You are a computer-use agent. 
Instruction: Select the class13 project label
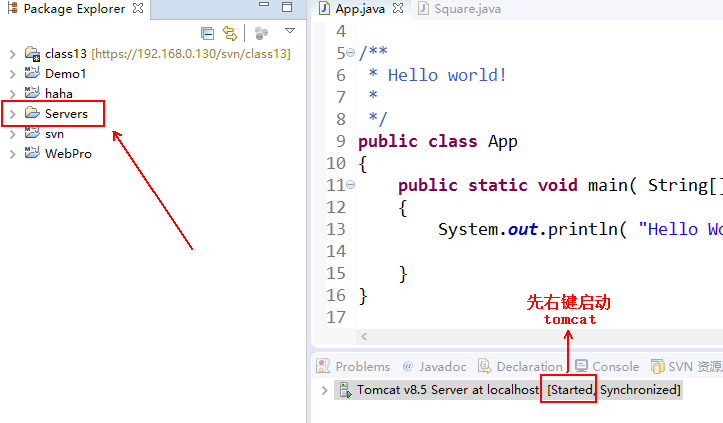[65, 54]
